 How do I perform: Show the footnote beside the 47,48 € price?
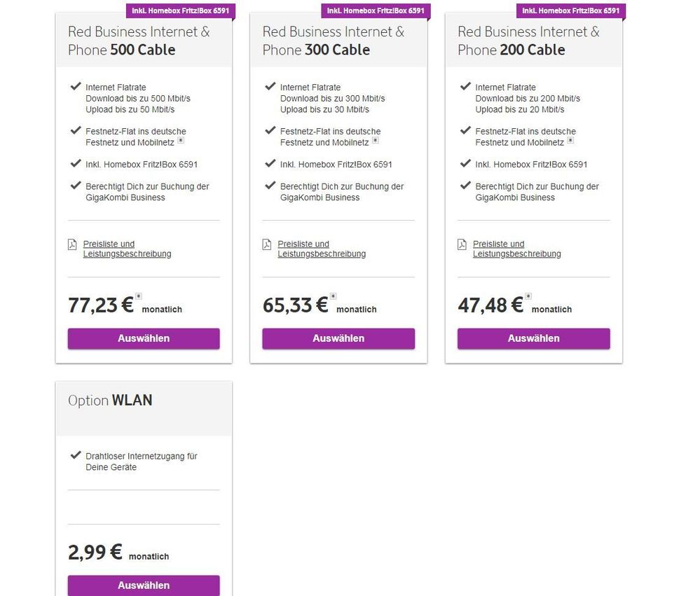click(x=528, y=296)
